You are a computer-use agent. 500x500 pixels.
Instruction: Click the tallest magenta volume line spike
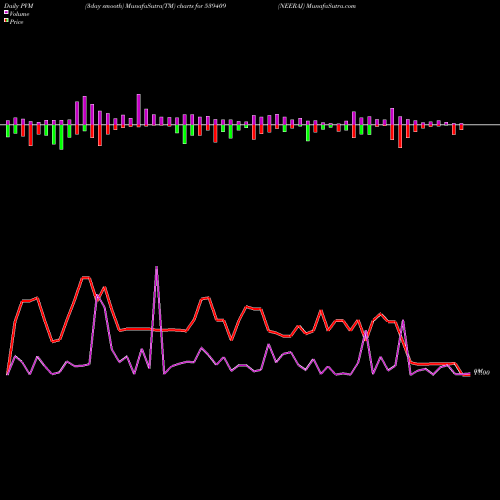pos(157,267)
